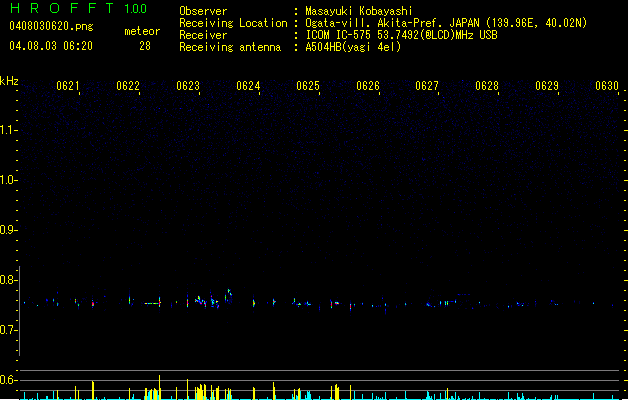
Task: Click the 0629 time marker
Action: click(547, 86)
